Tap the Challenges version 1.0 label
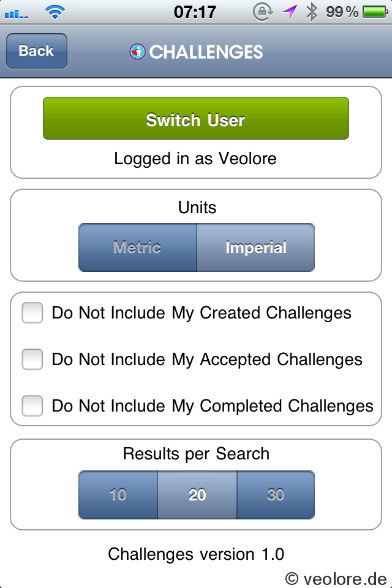Image resolution: width=392 pixels, height=588 pixels. (196, 554)
